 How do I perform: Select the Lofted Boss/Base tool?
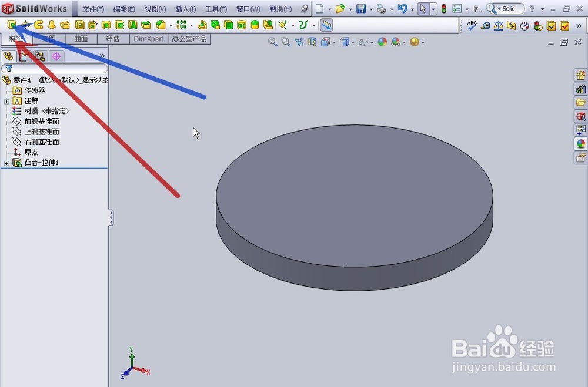tap(51, 25)
